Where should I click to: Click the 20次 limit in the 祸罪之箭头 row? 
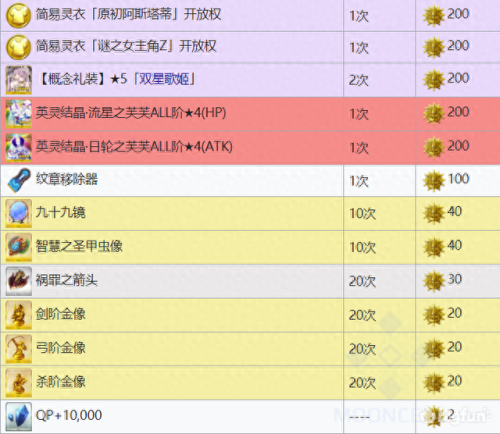(x=362, y=281)
